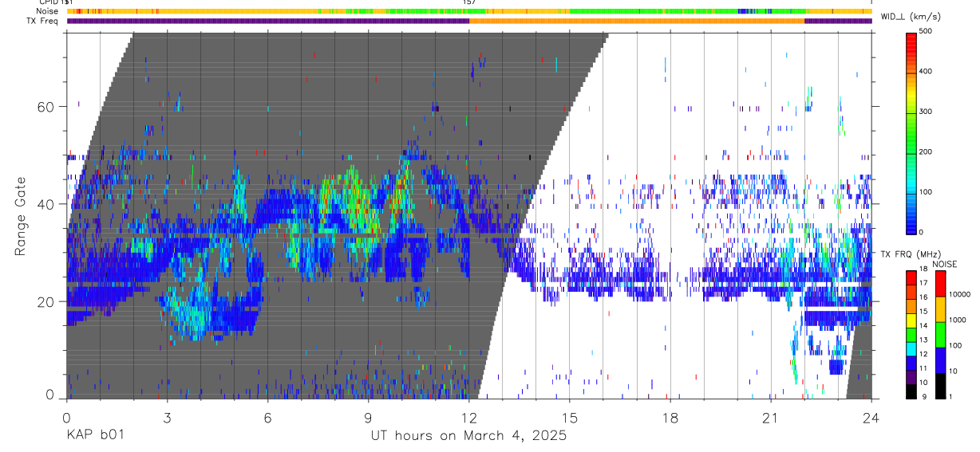980x452 pixels.
Task: Click the '10000' label on the NOISE scale
Action: pyautogui.click(x=959, y=294)
